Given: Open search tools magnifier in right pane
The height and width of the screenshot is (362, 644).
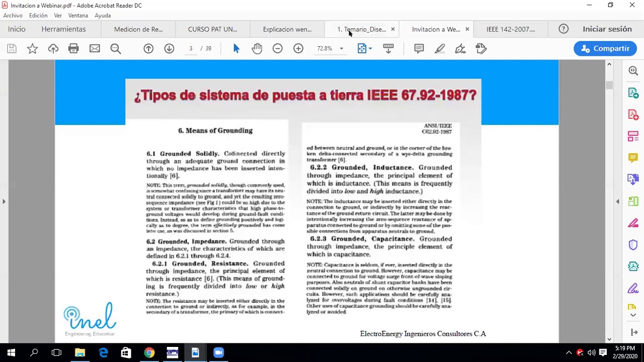Looking at the screenshot, I should click(x=633, y=71).
